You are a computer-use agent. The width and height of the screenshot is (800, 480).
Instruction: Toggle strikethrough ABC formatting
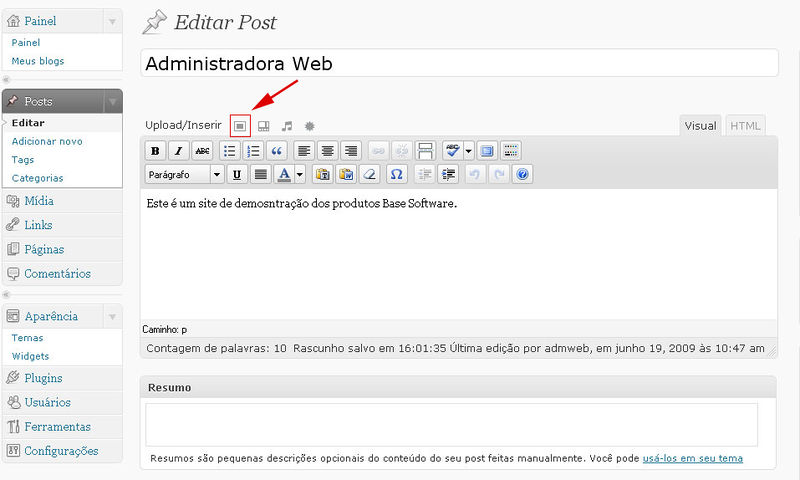[203, 151]
